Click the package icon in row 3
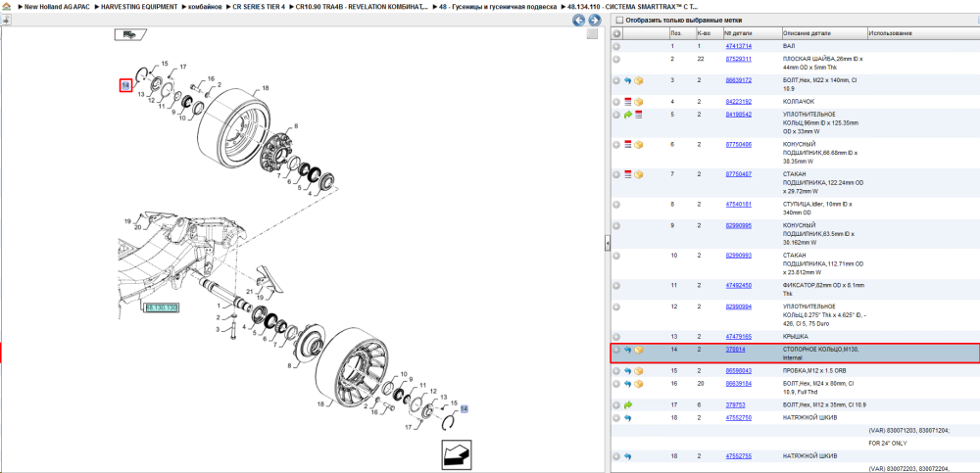 pos(639,80)
